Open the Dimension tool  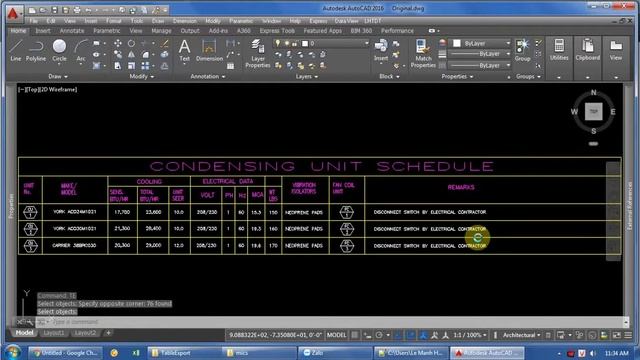point(209,51)
